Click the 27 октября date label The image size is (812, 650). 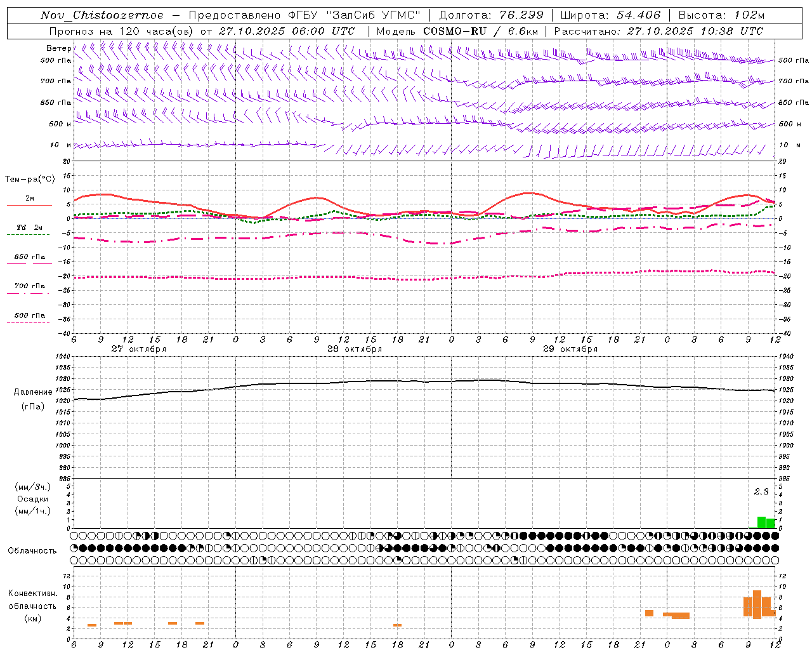(x=139, y=349)
